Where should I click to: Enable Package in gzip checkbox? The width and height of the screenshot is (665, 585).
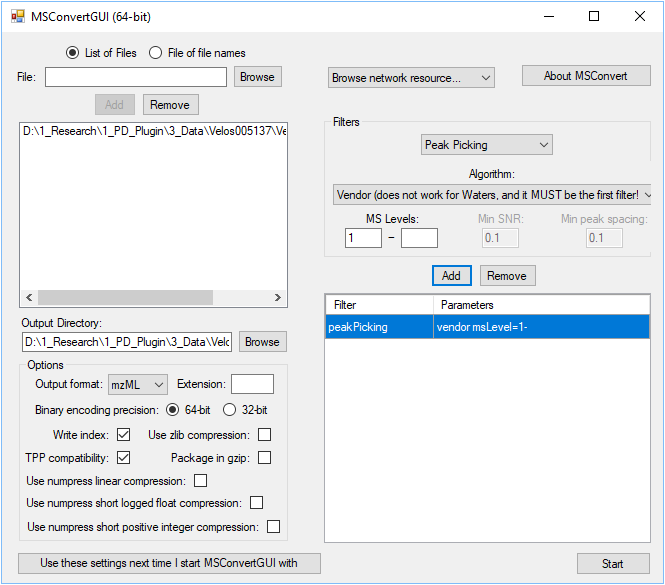264,457
